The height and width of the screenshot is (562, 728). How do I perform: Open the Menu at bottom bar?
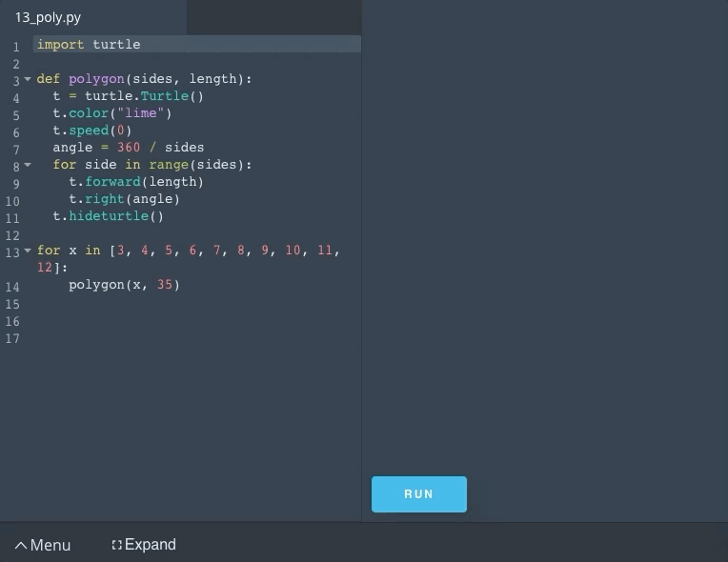(43, 545)
